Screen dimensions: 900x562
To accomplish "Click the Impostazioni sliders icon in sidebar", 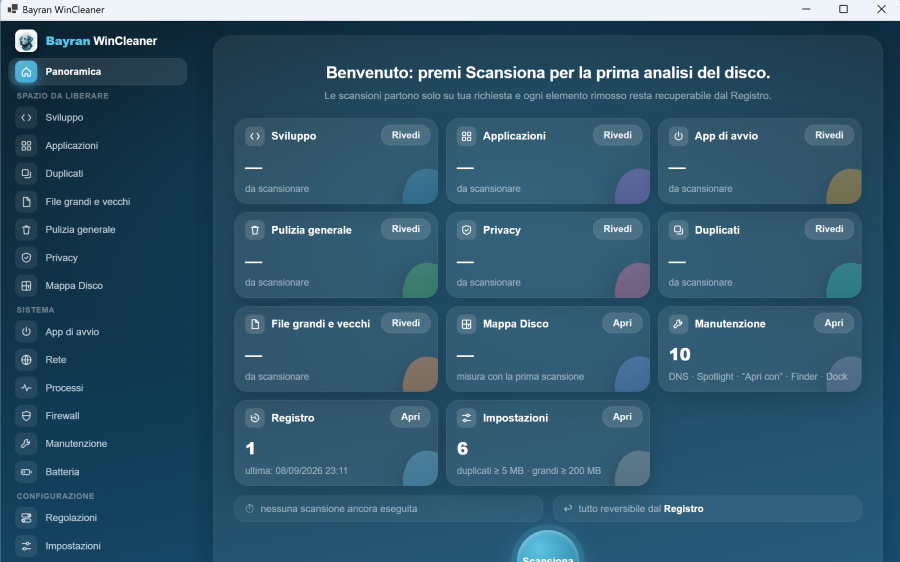I will pyautogui.click(x=26, y=546).
